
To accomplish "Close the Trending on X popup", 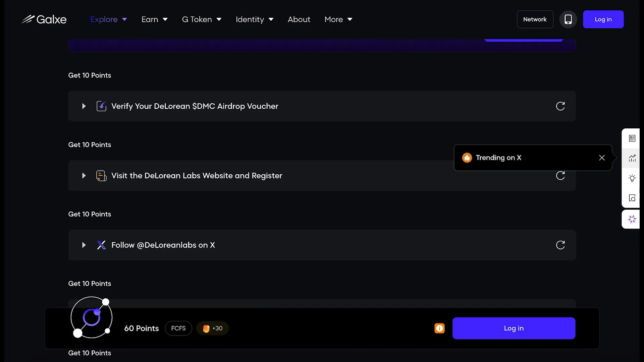I will 602,158.
